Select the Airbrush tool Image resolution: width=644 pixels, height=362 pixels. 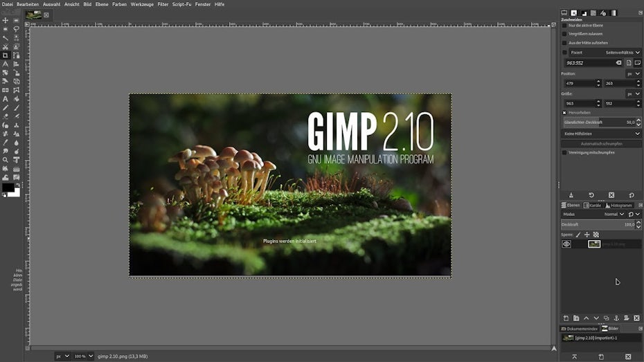click(x=17, y=116)
